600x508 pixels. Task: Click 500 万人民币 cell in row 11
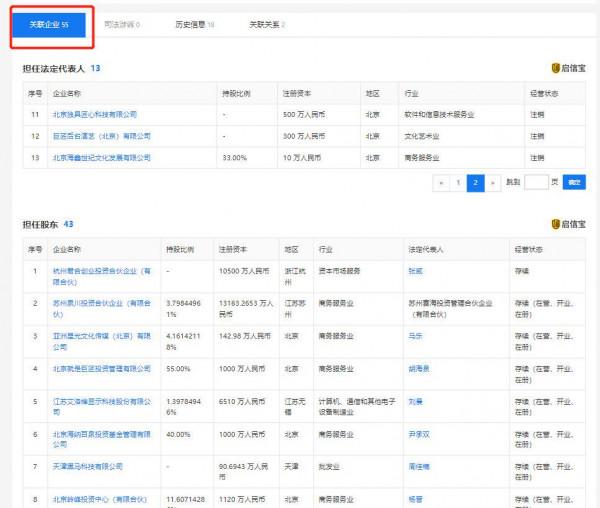[304, 114]
